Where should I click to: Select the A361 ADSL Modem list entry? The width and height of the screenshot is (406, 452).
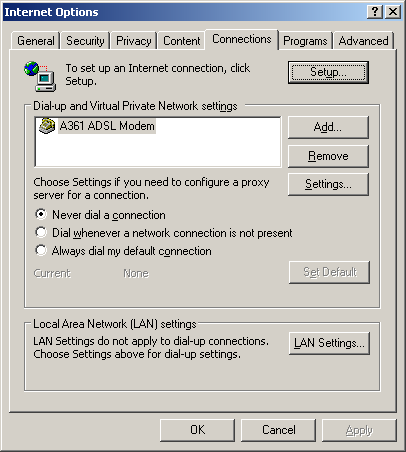pos(97,126)
